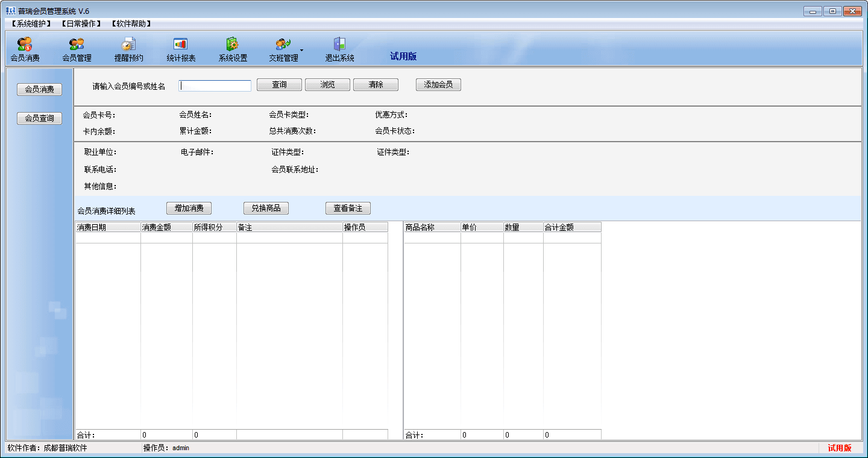Click the 查询 search button
This screenshot has width=868, height=458.
click(x=279, y=85)
